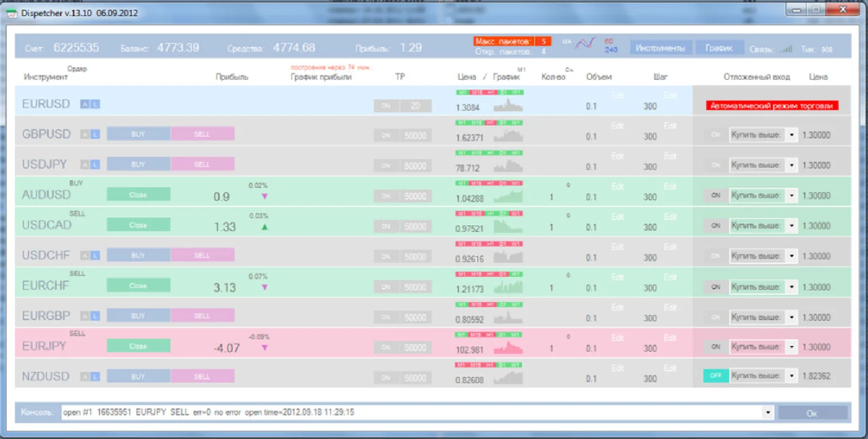Viewport: 868px width, 439px height.
Task: Switch to the График tab
Action: click(719, 48)
